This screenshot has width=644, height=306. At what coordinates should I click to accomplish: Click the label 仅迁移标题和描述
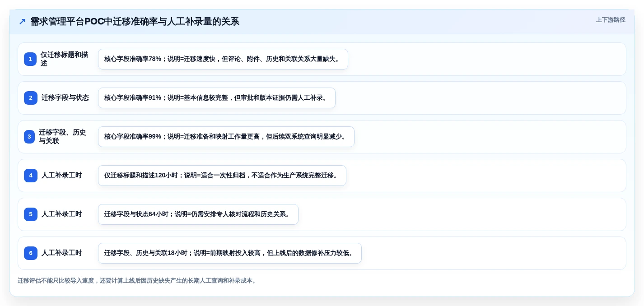(65, 59)
